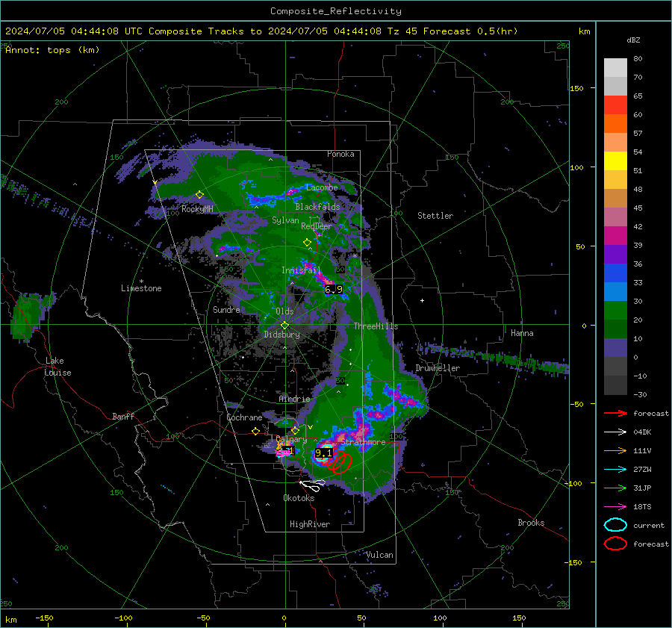Click the red forecast ellipse legend icon
This screenshot has height=628, width=672.
point(615,544)
